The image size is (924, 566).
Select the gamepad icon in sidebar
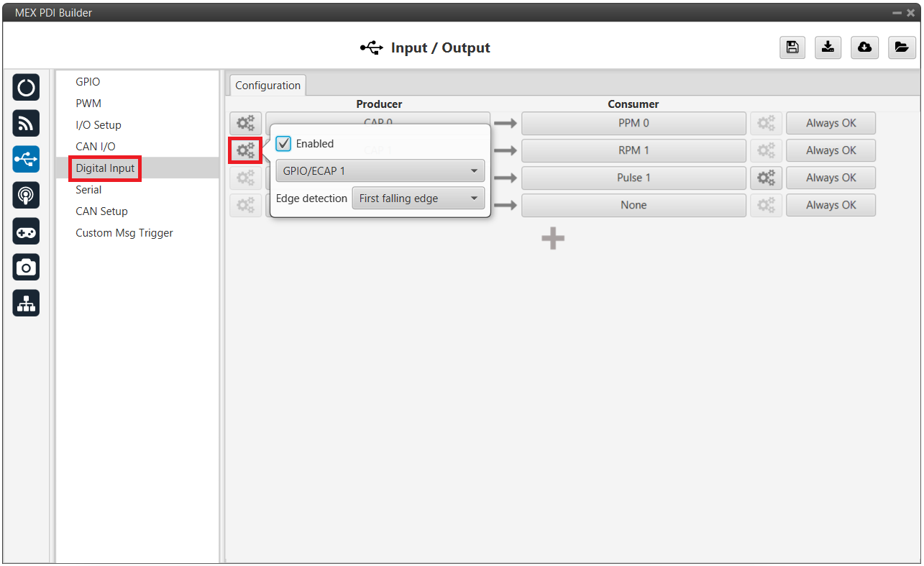point(27,232)
